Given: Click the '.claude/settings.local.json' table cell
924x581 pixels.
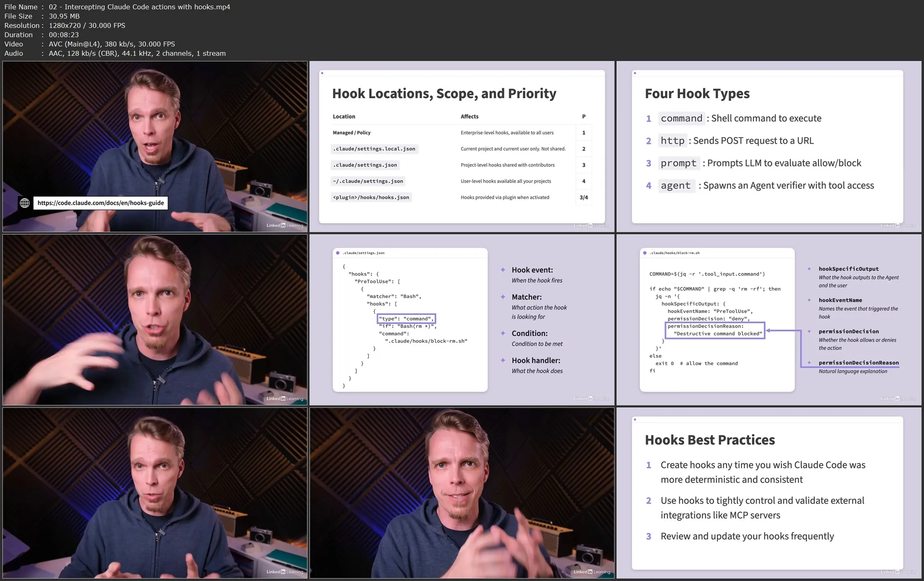Looking at the screenshot, I should point(374,149).
